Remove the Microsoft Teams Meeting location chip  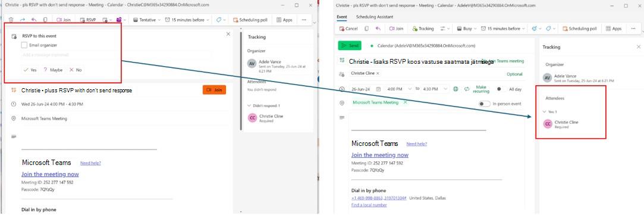pos(406,102)
